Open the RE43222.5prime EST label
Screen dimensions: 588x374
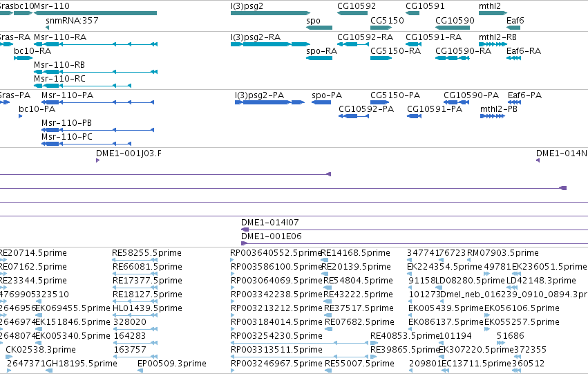coord(358,294)
